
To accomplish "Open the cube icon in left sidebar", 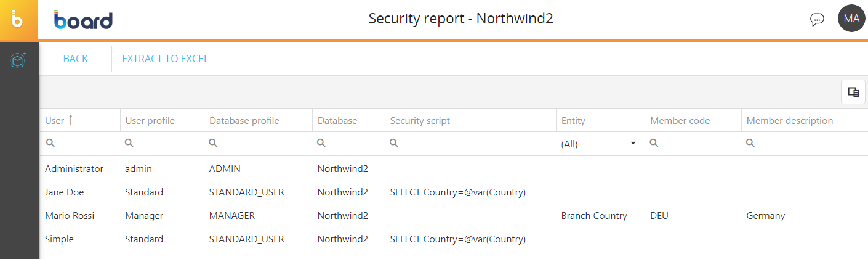I will pos(18,60).
